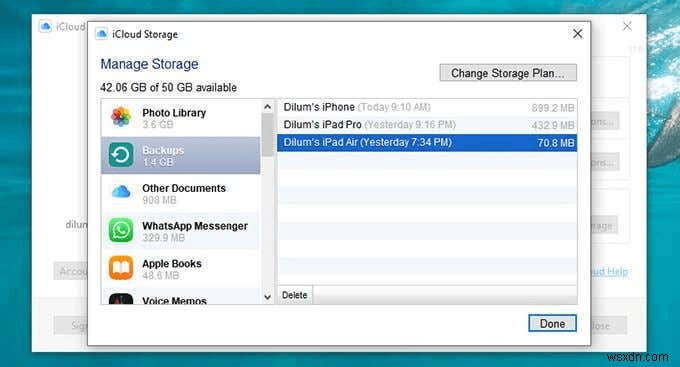680x367 pixels.
Task: Click the 899.2 MB size value
Action: pyautogui.click(x=553, y=108)
